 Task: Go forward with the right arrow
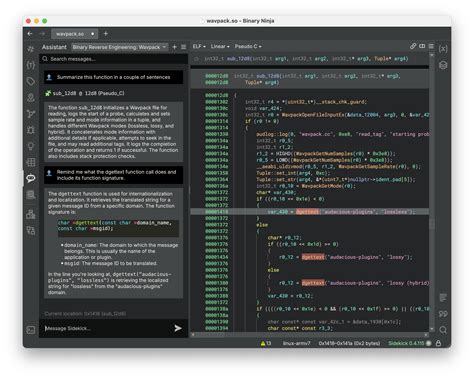42,34
